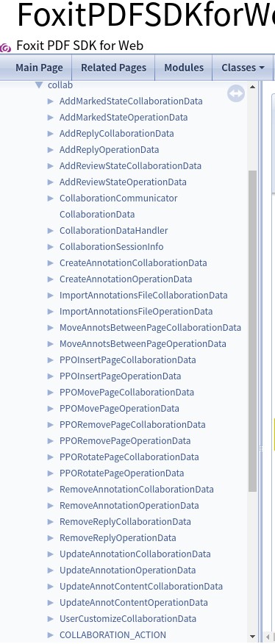Expand AddReplyCollaborationData node arrow
Screen dimensions: 275x644
click(51, 134)
